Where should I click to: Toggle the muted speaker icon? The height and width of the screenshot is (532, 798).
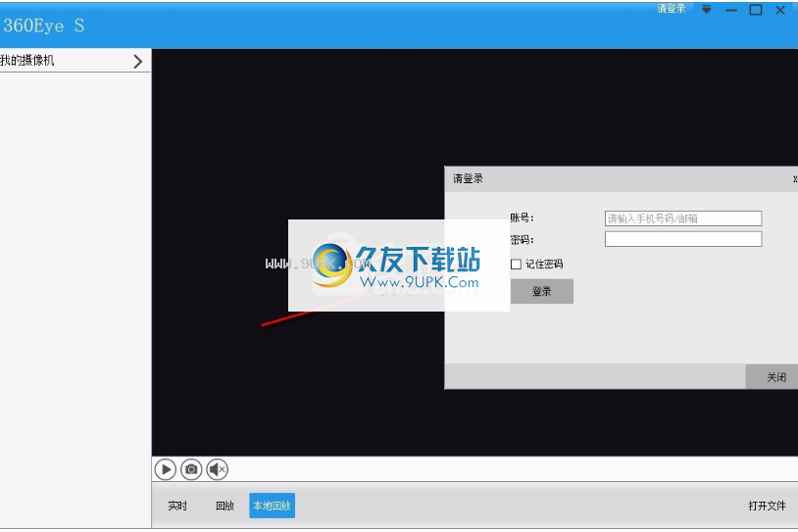tap(218, 469)
